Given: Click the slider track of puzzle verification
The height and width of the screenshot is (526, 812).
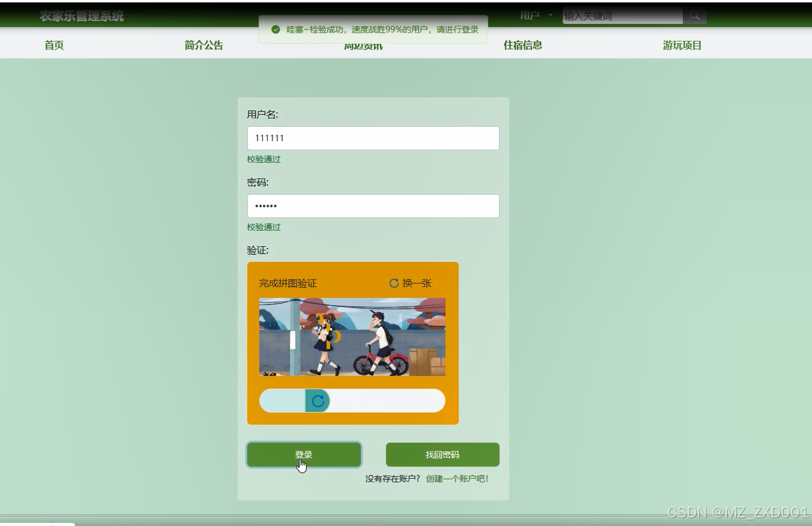Looking at the screenshot, I should pyautogui.click(x=352, y=401).
